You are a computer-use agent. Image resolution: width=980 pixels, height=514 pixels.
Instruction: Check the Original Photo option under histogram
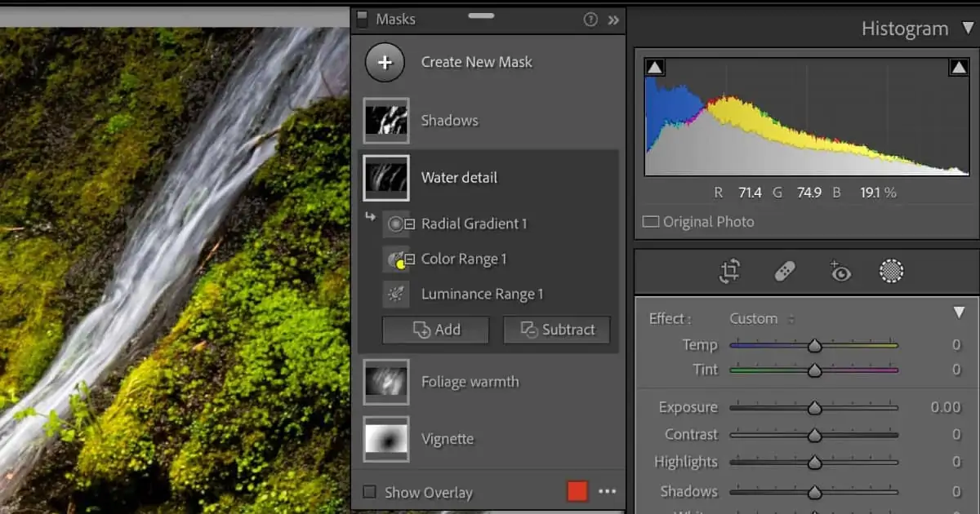(x=651, y=221)
